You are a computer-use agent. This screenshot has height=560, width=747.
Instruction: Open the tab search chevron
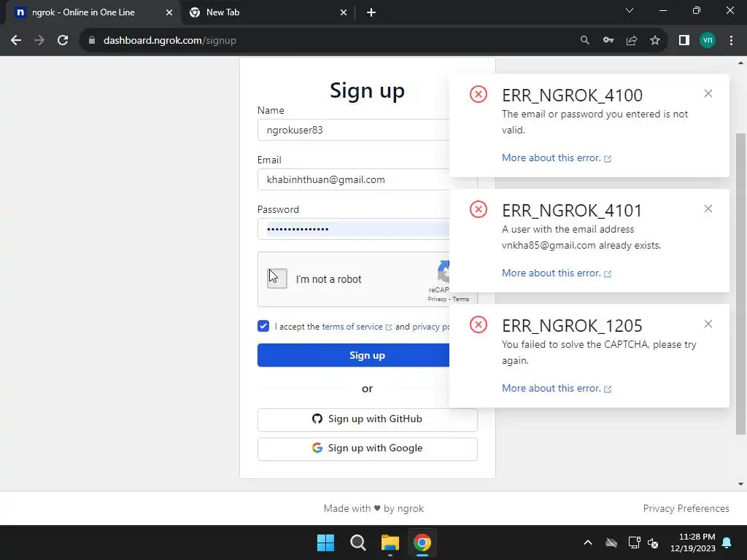(x=630, y=10)
